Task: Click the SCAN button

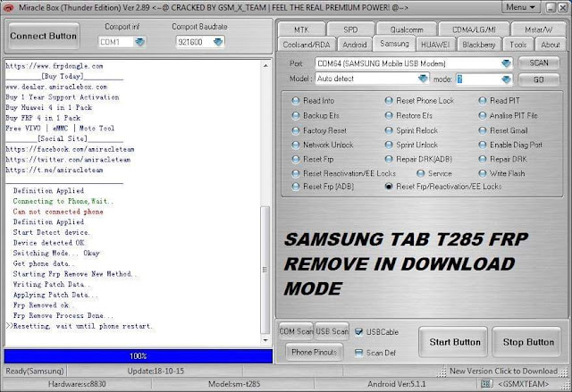Action: coord(539,63)
